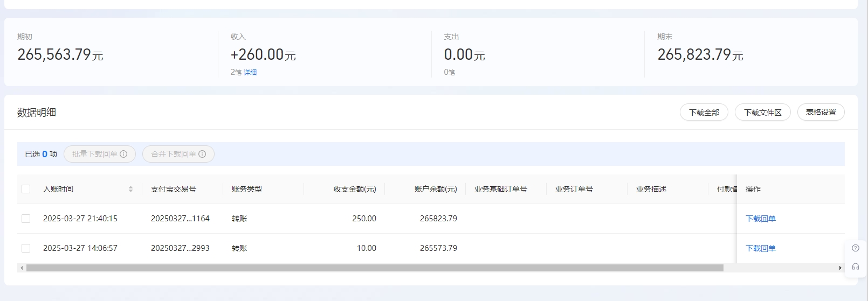Click the 下载文件区 button
Viewport: 868px width, 301px height.
pyautogui.click(x=763, y=112)
